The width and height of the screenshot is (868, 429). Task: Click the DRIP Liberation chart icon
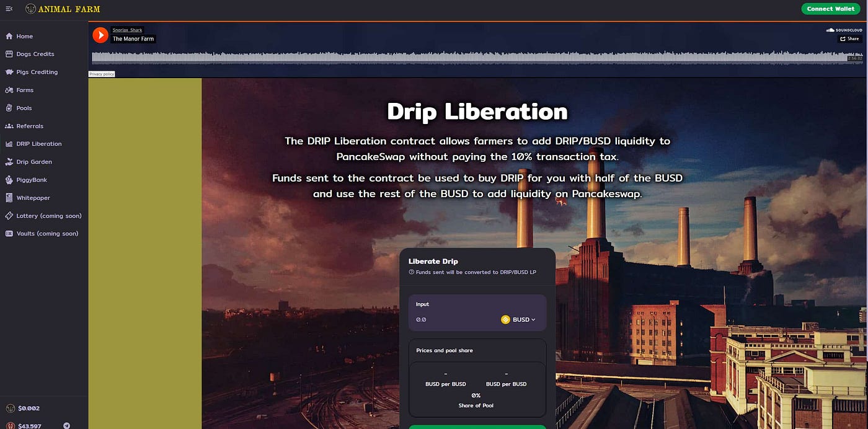coord(9,144)
